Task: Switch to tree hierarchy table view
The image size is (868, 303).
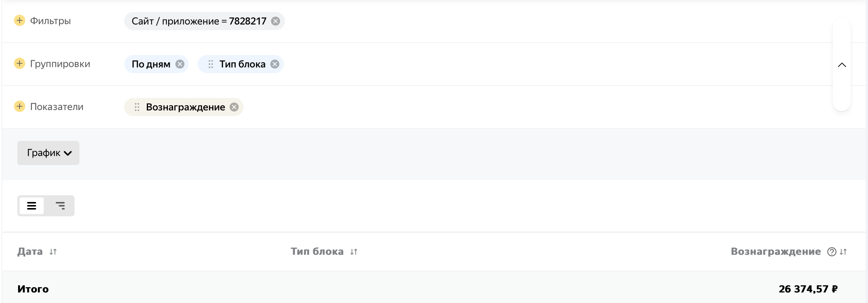Action: coord(60,206)
